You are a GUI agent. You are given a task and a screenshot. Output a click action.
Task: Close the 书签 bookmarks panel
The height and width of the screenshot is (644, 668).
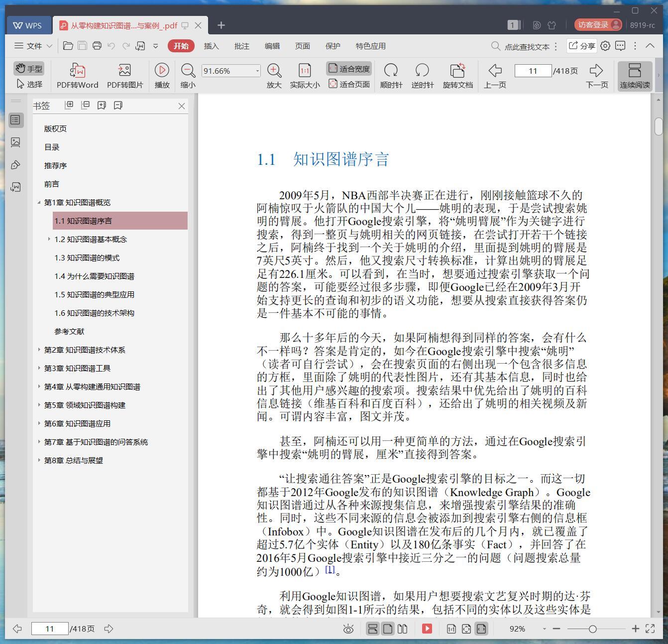pyautogui.click(x=182, y=106)
